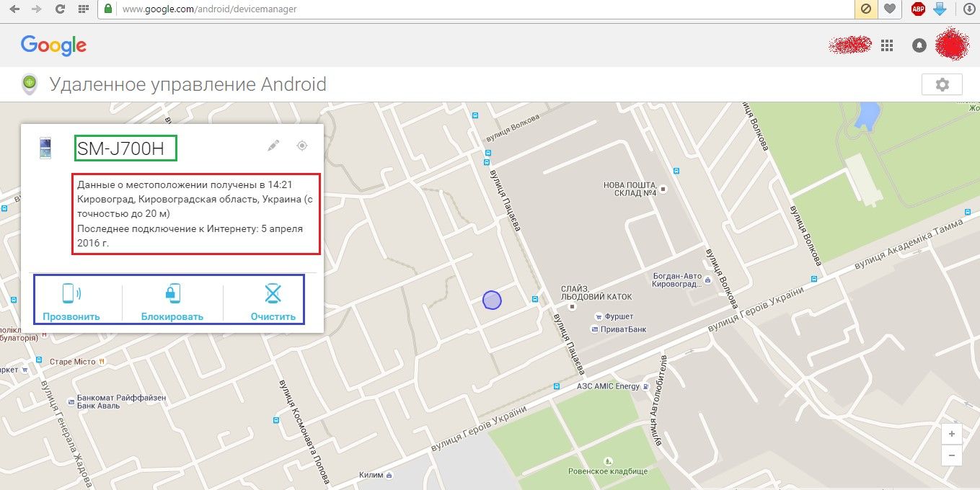Erase the device with Очистить

coord(273,302)
